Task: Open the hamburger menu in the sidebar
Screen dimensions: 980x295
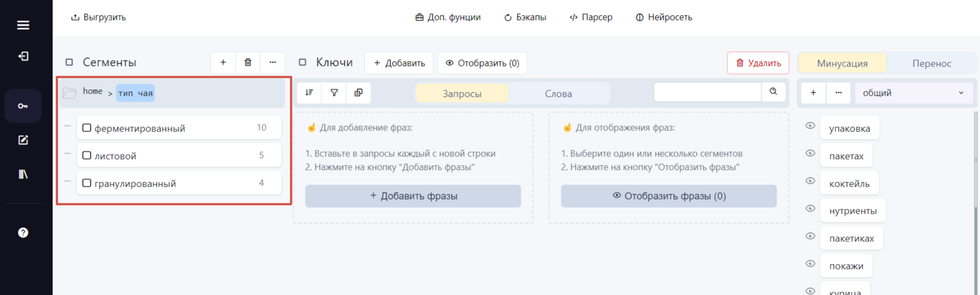Action: click(x=23, y=25)
